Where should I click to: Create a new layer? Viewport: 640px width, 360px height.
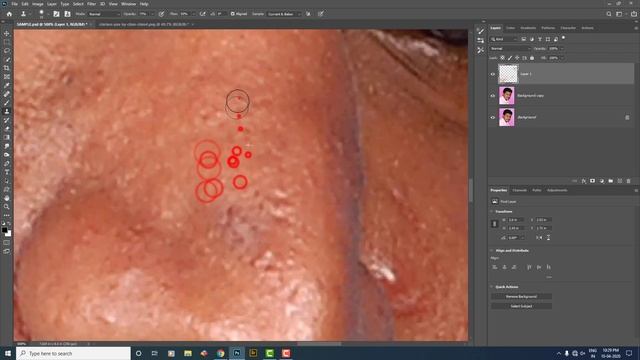click(x=620, y=181)
